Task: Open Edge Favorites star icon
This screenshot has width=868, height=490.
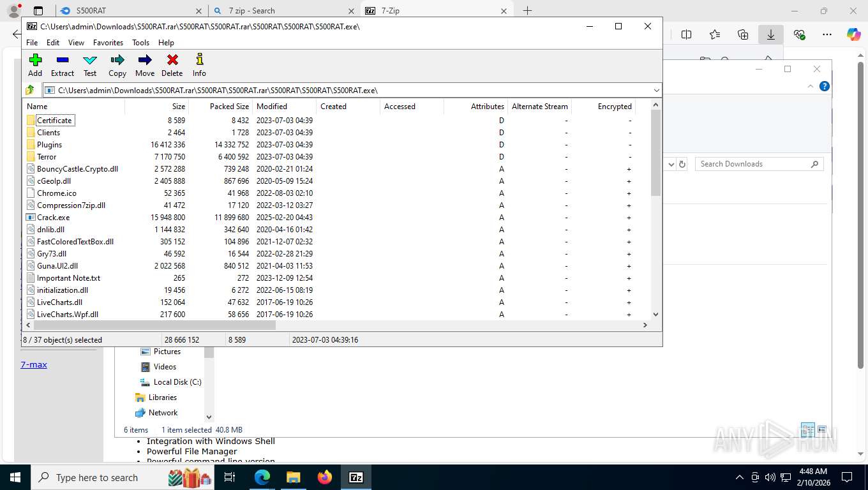Action: (715, 34)
